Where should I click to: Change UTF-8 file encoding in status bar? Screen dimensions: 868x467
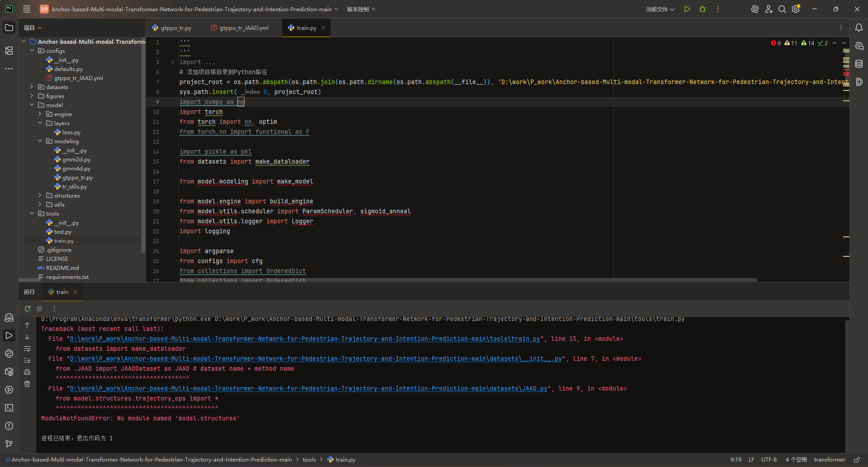(769, 460)
